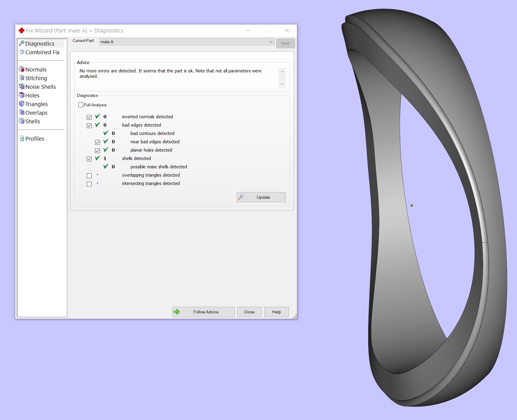Close the Fix Wizard via title bar X
The height and width of the screenshot is (420, 517).
(287, 30)
